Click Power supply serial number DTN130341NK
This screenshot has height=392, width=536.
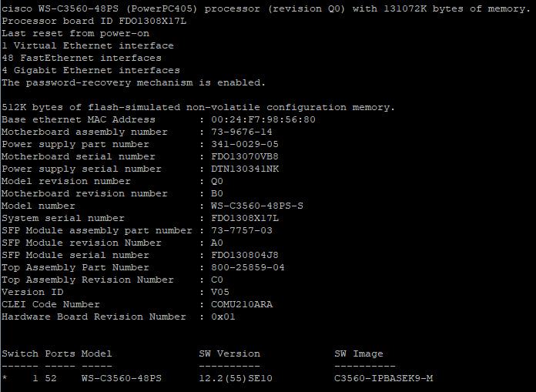pyautogui.click(x=244, y=169)
